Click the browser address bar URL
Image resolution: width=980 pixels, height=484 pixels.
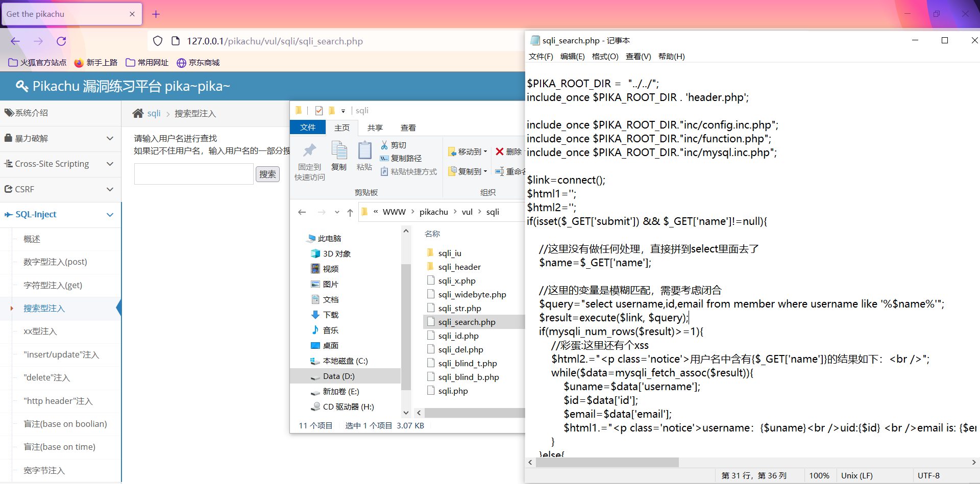pyautogui.click(x=275, y=41)
